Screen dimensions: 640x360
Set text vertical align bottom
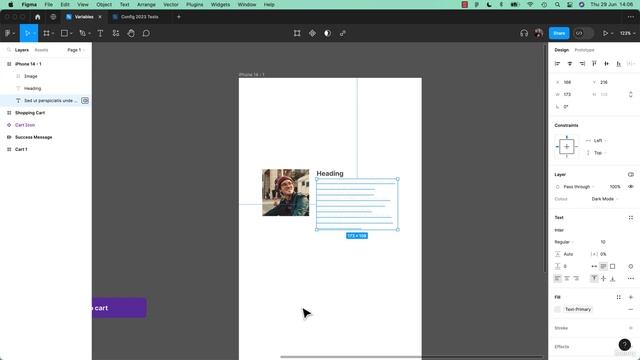point(612,278)
